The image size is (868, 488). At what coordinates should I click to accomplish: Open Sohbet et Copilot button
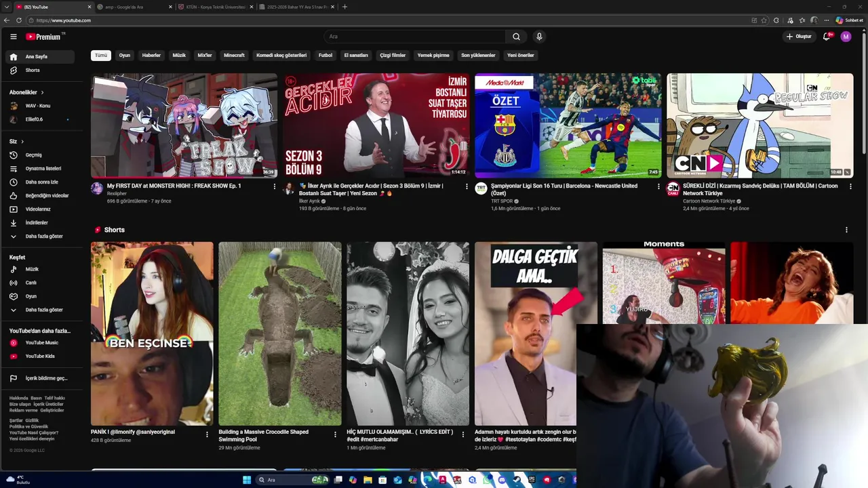click(850, 20)
